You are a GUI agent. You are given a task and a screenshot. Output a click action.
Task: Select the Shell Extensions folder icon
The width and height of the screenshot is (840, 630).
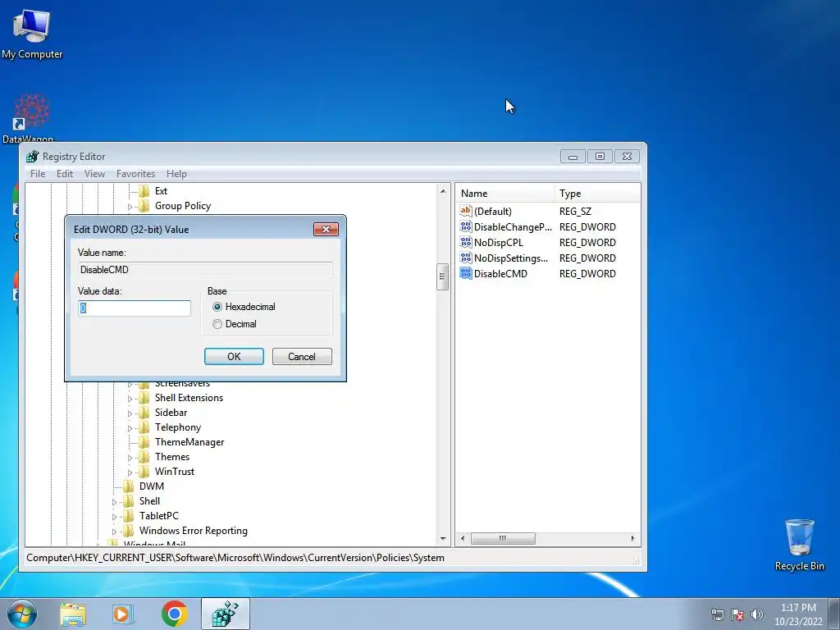point(144,398)
